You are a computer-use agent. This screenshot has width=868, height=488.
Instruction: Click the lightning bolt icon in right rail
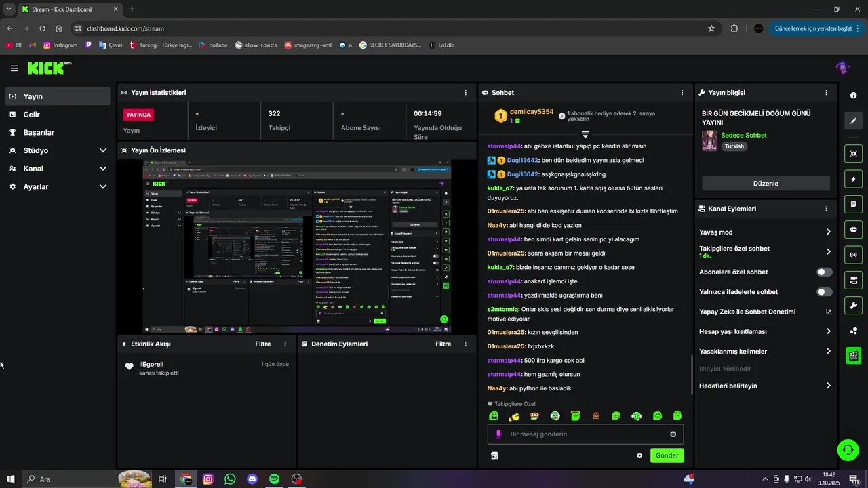tap(854, 179)
